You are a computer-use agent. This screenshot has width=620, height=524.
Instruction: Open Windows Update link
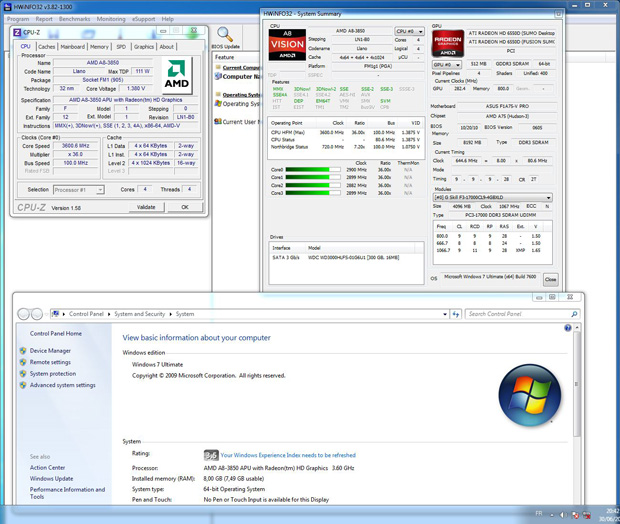[51, 479]
